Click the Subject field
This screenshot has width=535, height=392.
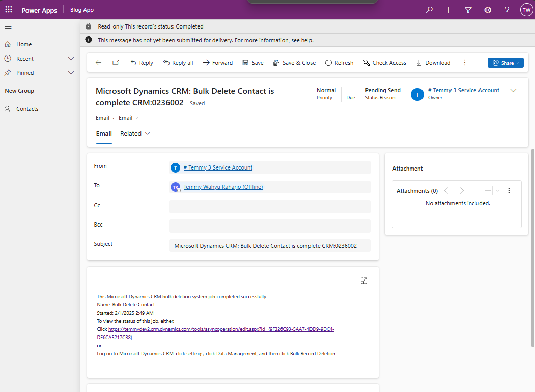click(x=270, y=246)
